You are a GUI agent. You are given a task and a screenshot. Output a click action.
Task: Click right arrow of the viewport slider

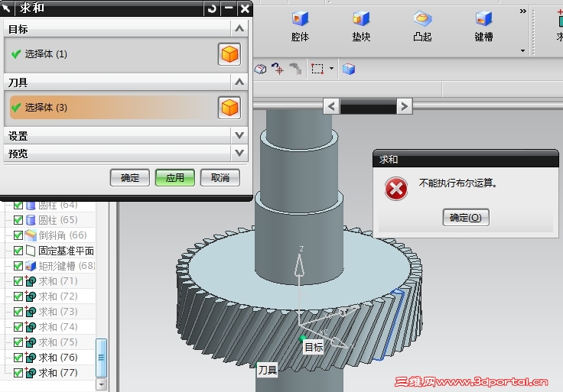[x=405, y=106]
